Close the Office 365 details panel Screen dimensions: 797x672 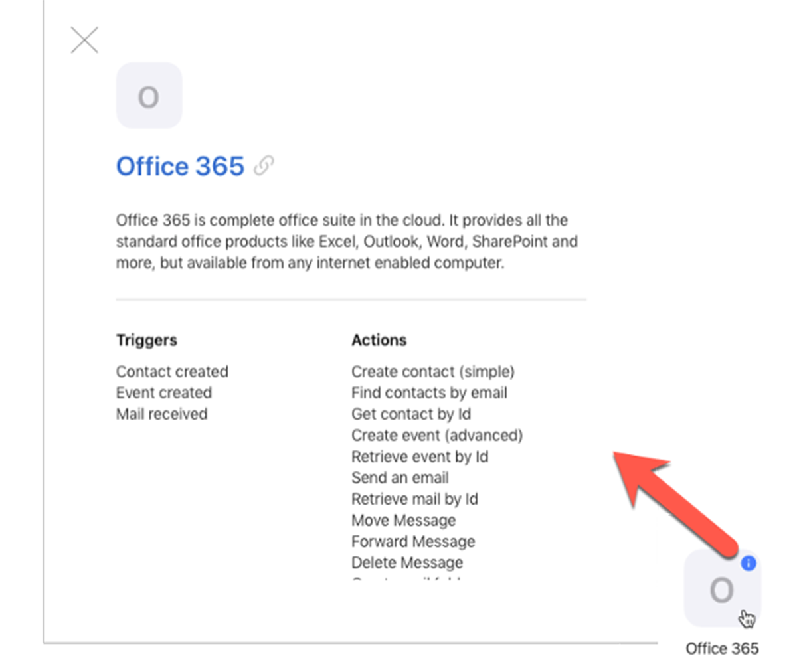tap(84, 40)
